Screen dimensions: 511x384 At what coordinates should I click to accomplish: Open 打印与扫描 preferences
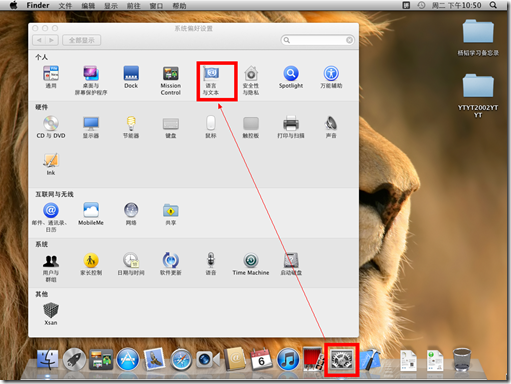pos(291,127)
